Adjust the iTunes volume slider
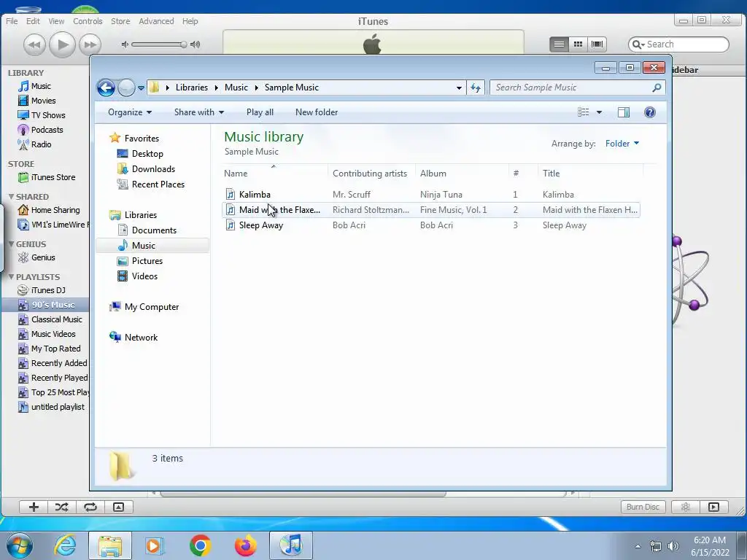The image size is (747, 560). click(159, 44)
